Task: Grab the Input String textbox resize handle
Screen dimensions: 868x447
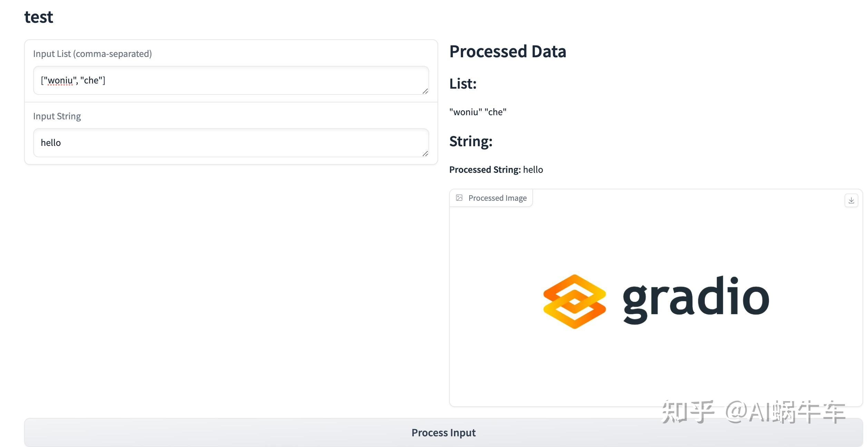Action: tap(425, 153)
